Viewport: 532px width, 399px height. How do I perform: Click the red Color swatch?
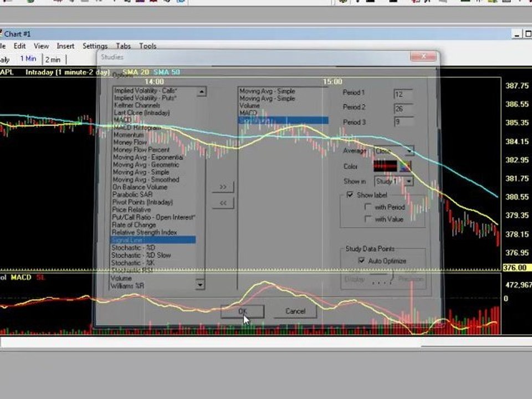tap(385, 166)
